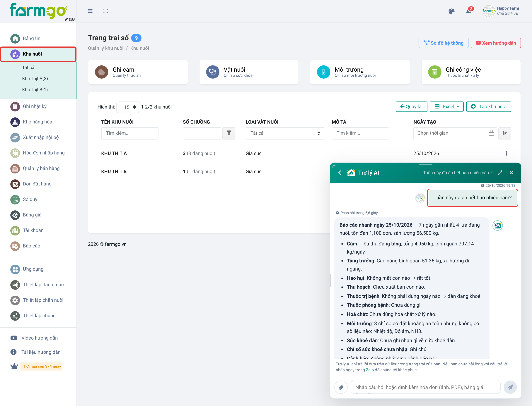The height and width of the screenshot is (406, 532).
Task: Open the three-dot menu for KHU THỊT A
Action: (x=506, y=153)
